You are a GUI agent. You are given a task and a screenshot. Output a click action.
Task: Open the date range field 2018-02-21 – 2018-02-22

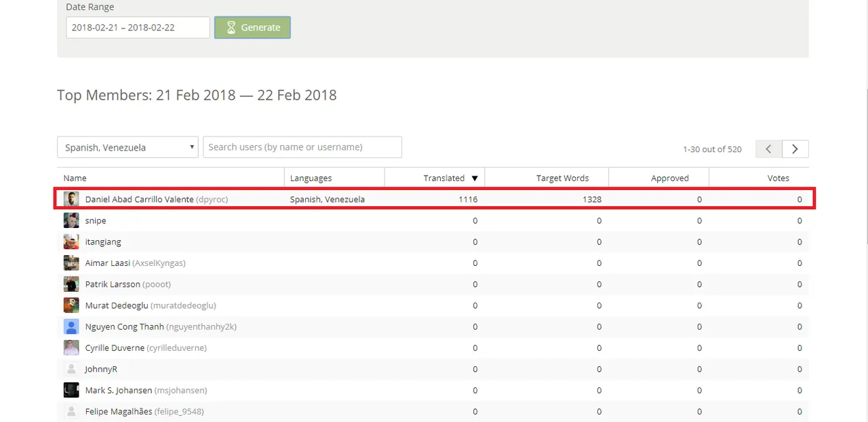coord(138,28)
